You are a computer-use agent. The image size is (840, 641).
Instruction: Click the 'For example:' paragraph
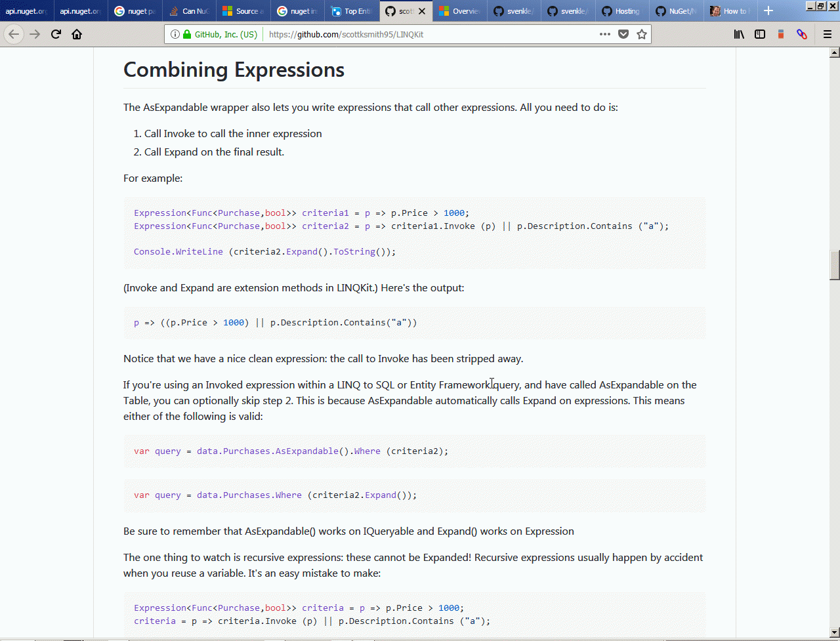click(x=153, y=178)
